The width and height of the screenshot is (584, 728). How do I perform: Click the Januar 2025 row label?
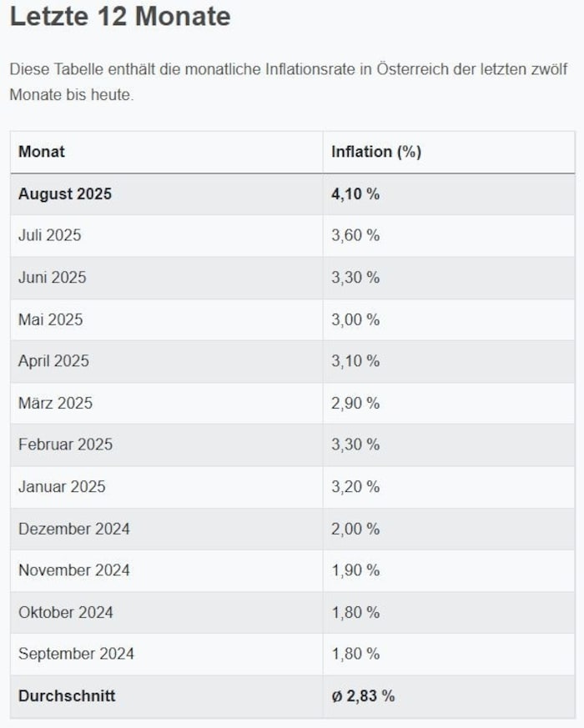62,486
